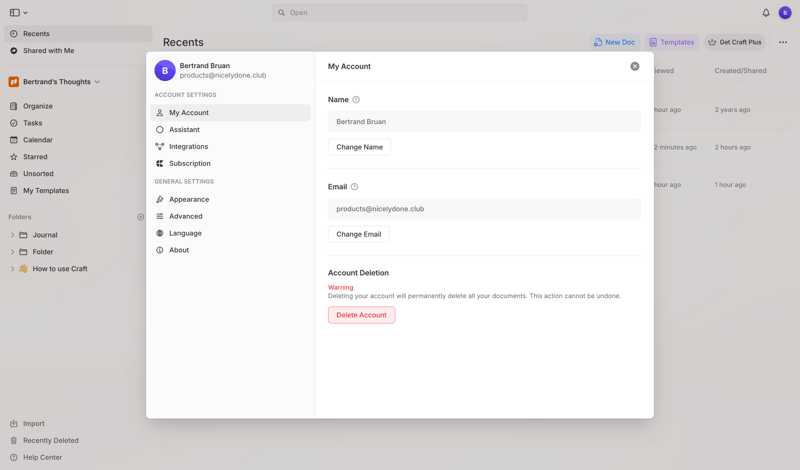Click the Open search field
Viewport: 800px width, 470px height.
(x=399, y=13)
